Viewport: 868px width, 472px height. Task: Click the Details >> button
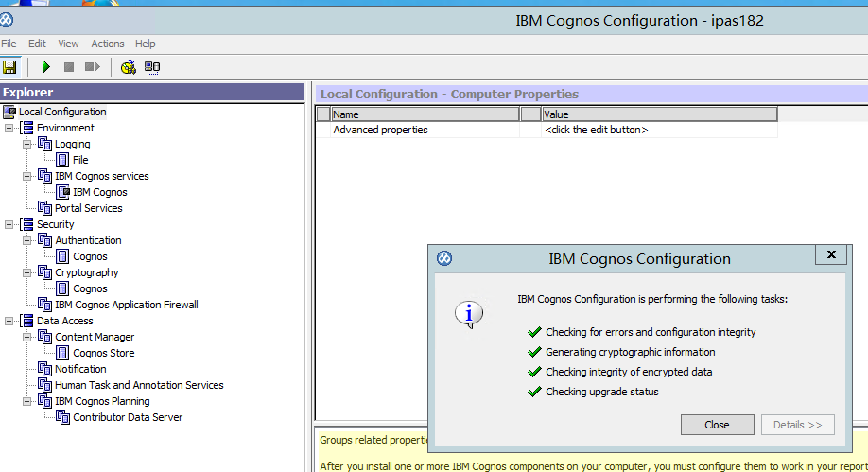798,425
